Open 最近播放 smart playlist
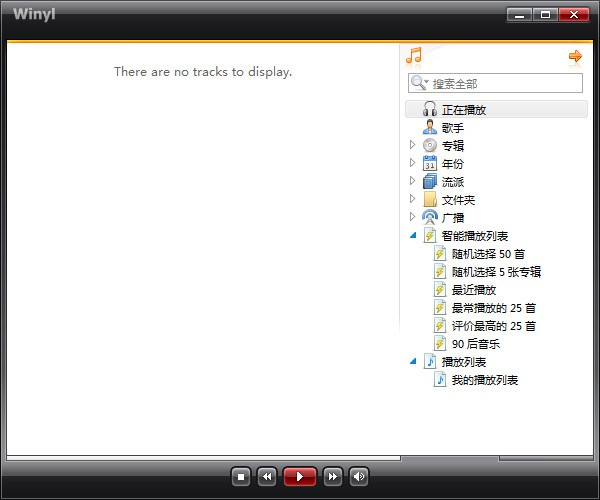 pyautogui.click(x=465, y=290)
